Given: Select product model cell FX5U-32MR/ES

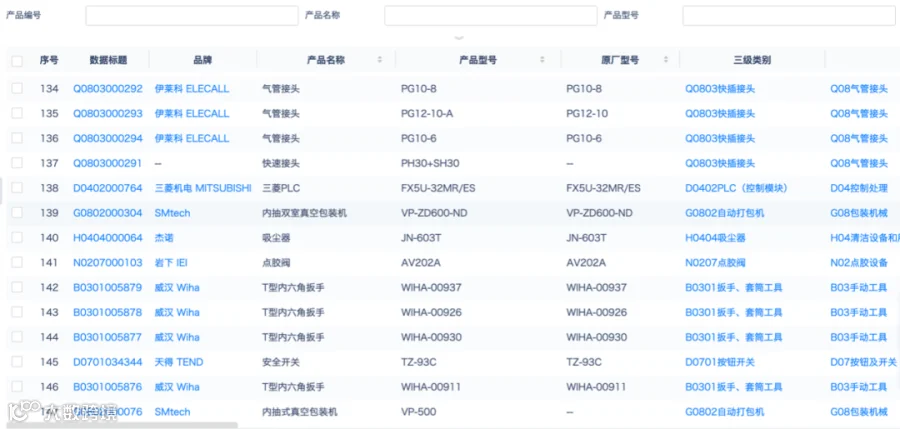Looking at the screenshot, I should 438,188.
